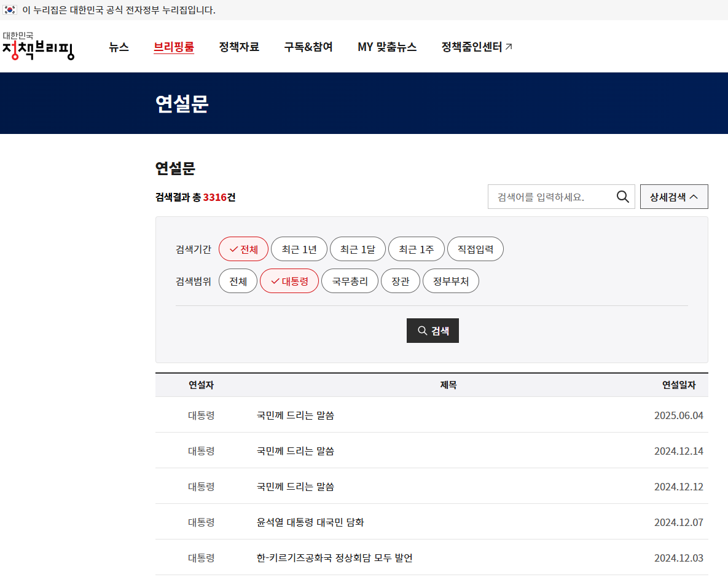Click 대통령 speaker cell in 2024.12.07 row
This screenshot has height=577, width=728.
coord(201,522)
